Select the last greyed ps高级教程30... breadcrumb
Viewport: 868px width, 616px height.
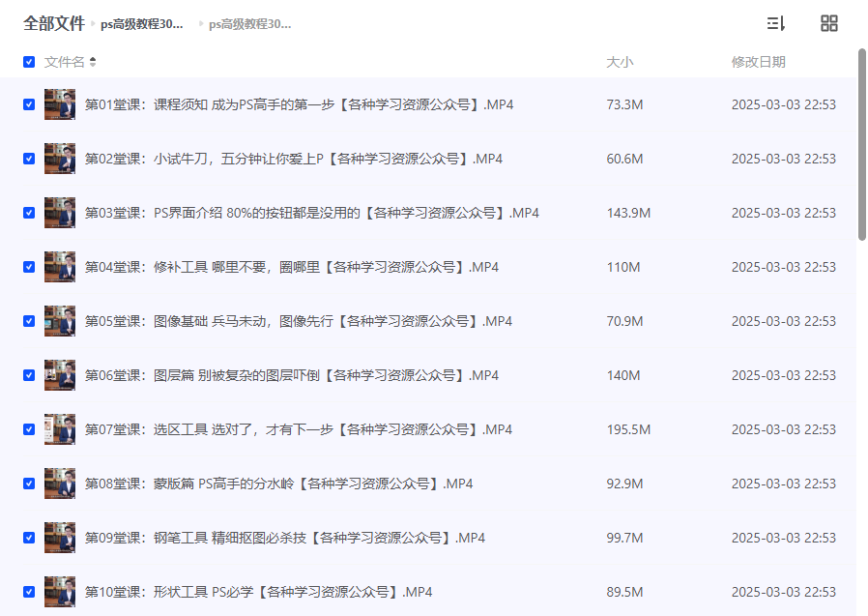[249, 24]
